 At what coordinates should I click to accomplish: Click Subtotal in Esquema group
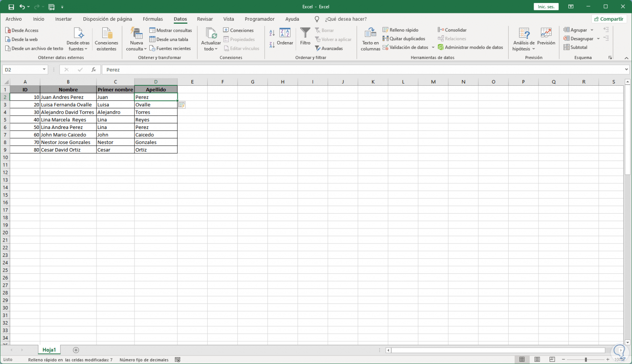[x=575, y=47]
